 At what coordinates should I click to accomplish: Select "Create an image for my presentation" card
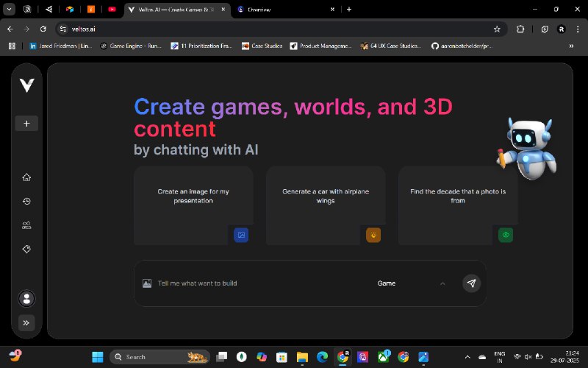pos(193,205)
